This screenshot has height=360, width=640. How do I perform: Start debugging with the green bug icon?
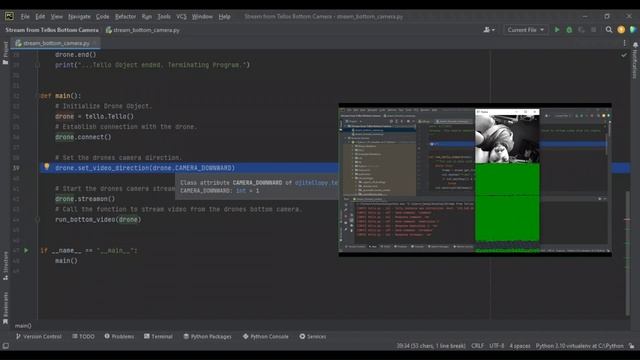(569, 30)
